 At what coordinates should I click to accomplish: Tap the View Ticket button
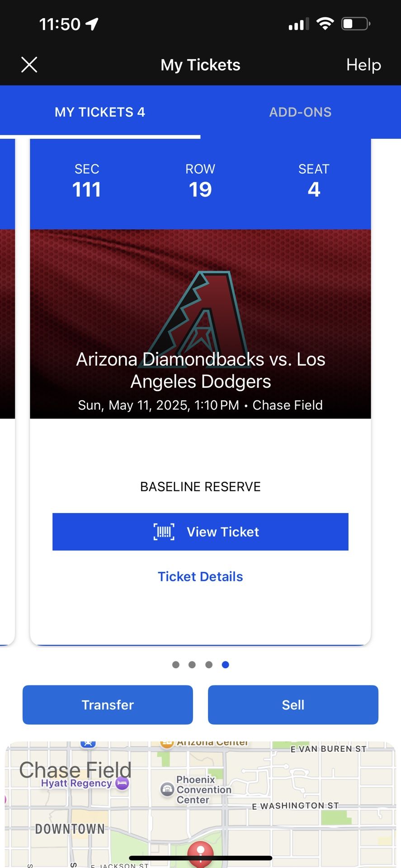pyautogui.click(x=200, y=532)
